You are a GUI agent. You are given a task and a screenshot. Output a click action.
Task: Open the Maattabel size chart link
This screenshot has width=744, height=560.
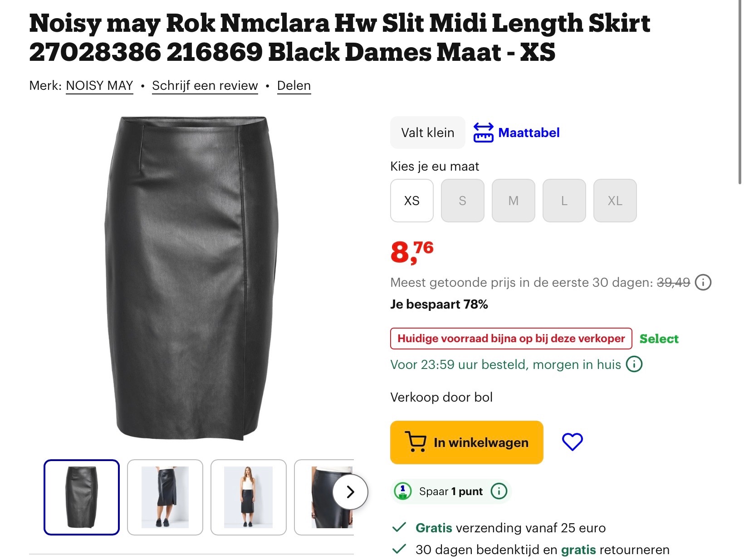[x=529, y=133]
